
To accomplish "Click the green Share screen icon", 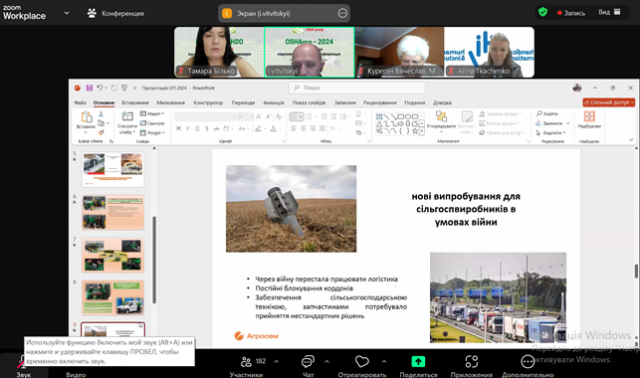I will (x=418, y=362).
